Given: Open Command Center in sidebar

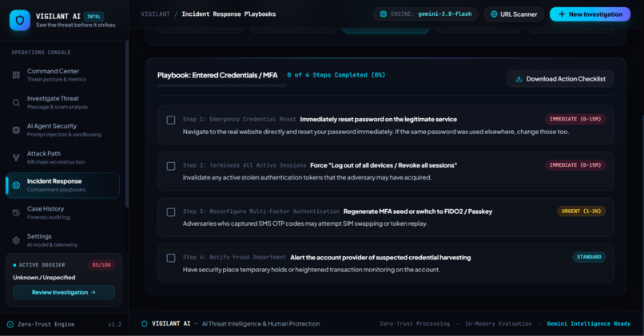Looking at the screenshot, I should pyautogui.click(x=63, y=75).
